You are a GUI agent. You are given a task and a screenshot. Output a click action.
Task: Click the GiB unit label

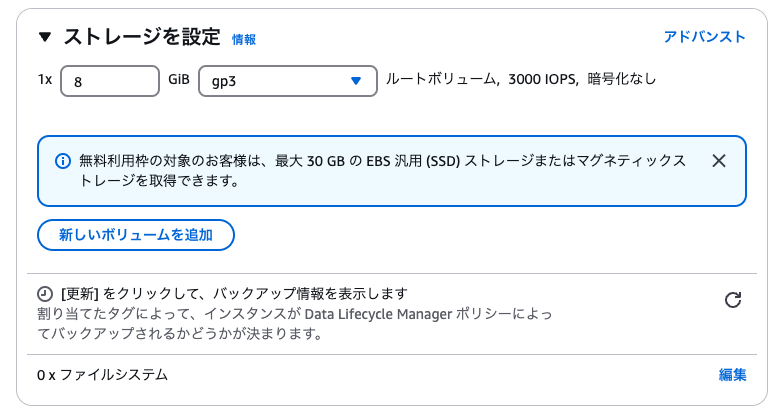[x=179, y=80]
